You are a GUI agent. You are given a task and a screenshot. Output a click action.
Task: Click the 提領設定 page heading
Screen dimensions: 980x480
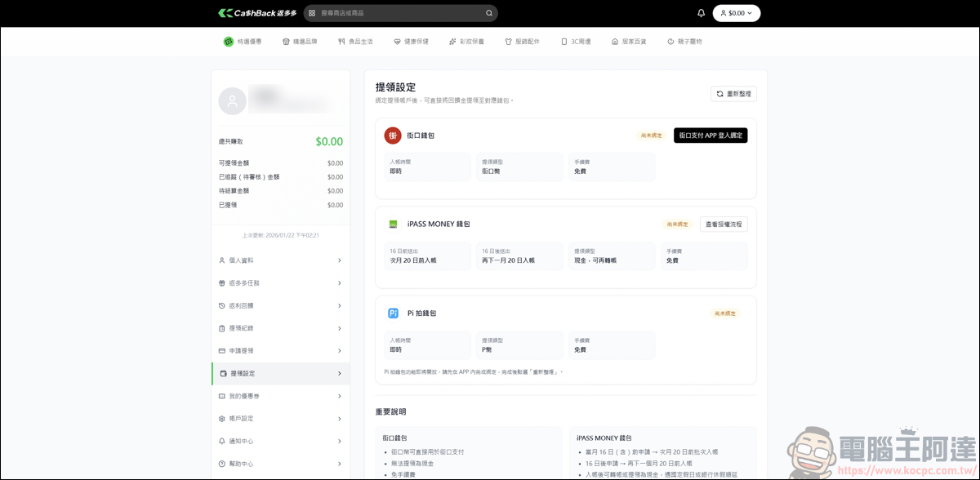(395, 87)
